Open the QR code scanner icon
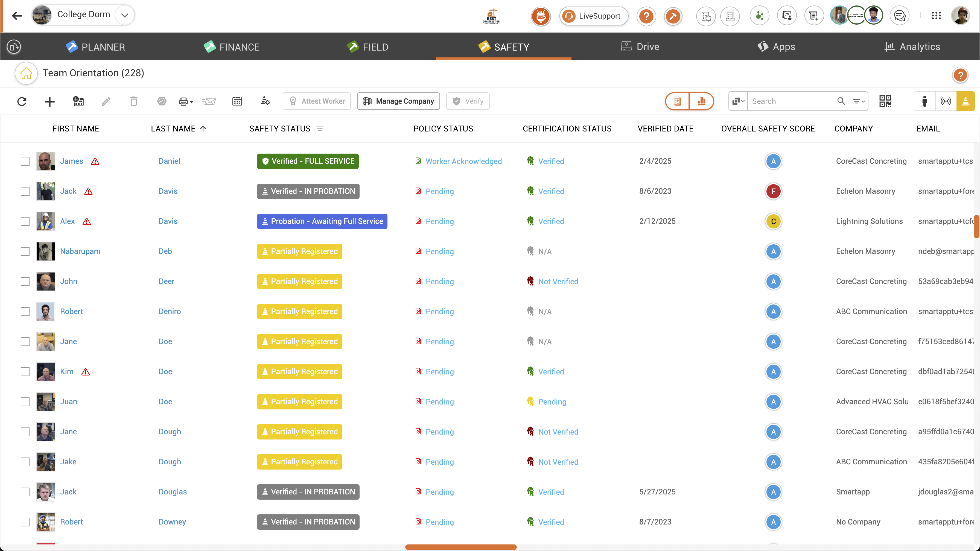The image size is (980, 551). (885, 101)
